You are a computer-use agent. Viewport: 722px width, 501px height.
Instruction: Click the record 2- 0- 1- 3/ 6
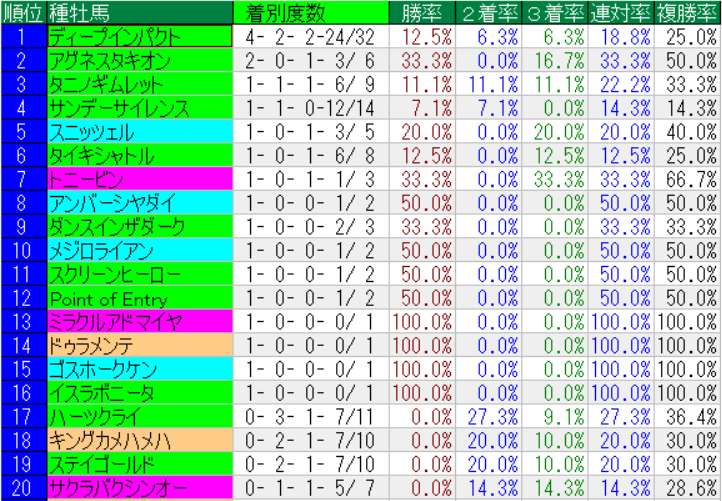point(310,61)
